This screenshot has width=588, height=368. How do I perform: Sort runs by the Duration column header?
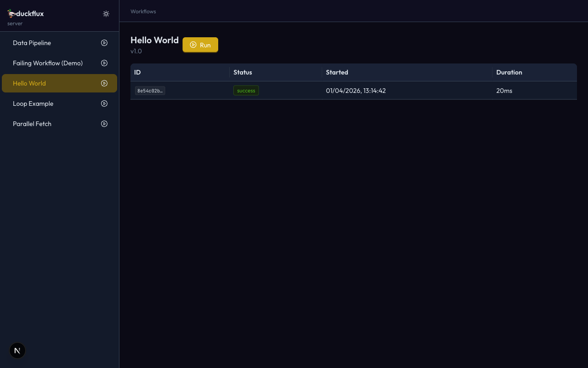[x=509, y=72]
